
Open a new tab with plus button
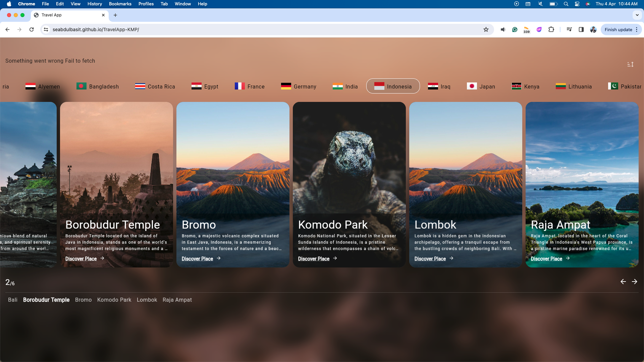[115, 15]
